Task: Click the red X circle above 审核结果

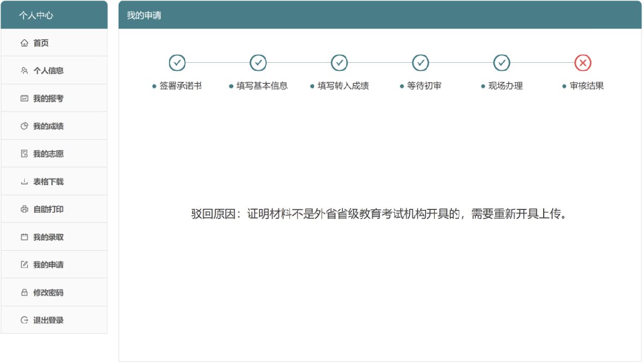Action: (x=583, y=63)
